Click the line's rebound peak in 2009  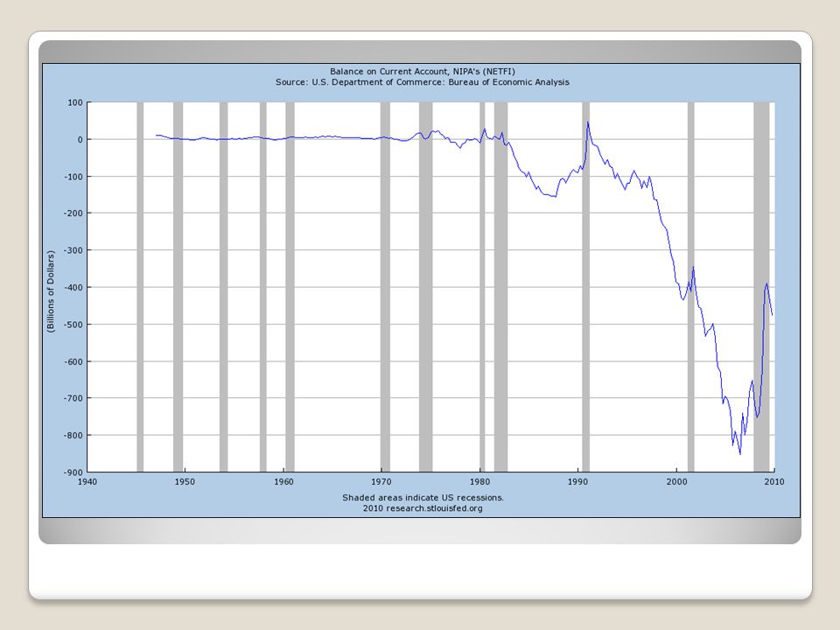click(767, 283)
